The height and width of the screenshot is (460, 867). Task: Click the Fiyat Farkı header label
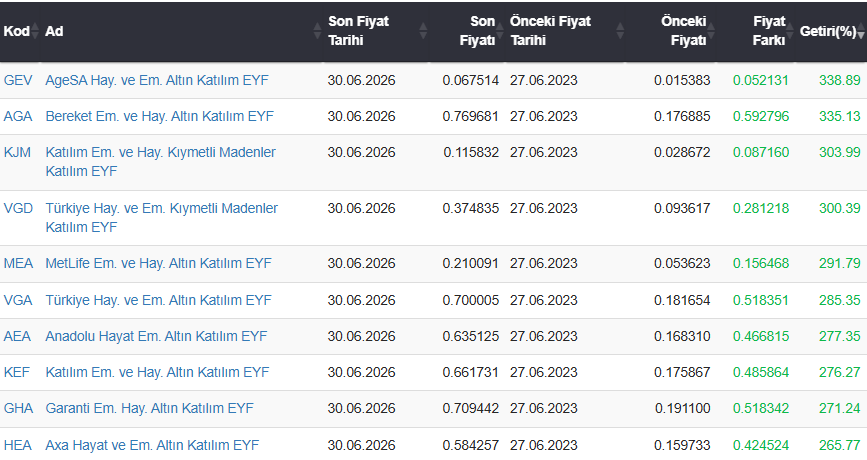[769, 31]
